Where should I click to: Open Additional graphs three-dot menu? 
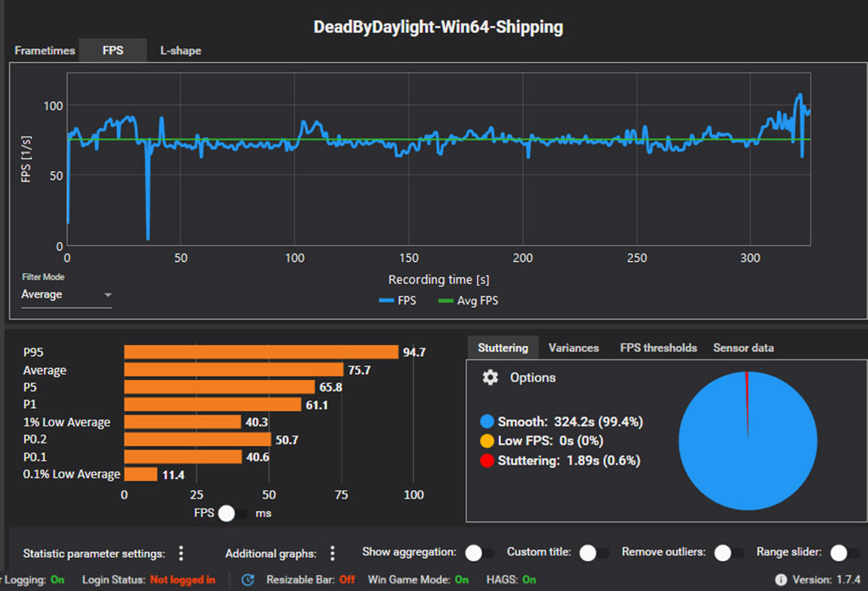(x=332, y=554)
